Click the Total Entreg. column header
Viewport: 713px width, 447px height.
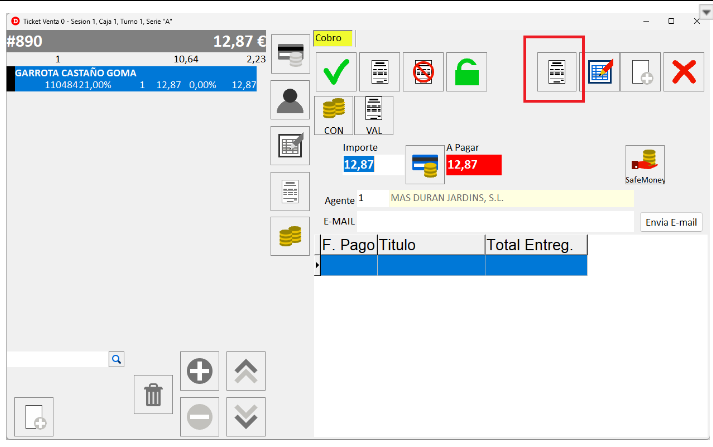[x=536, y=245]
